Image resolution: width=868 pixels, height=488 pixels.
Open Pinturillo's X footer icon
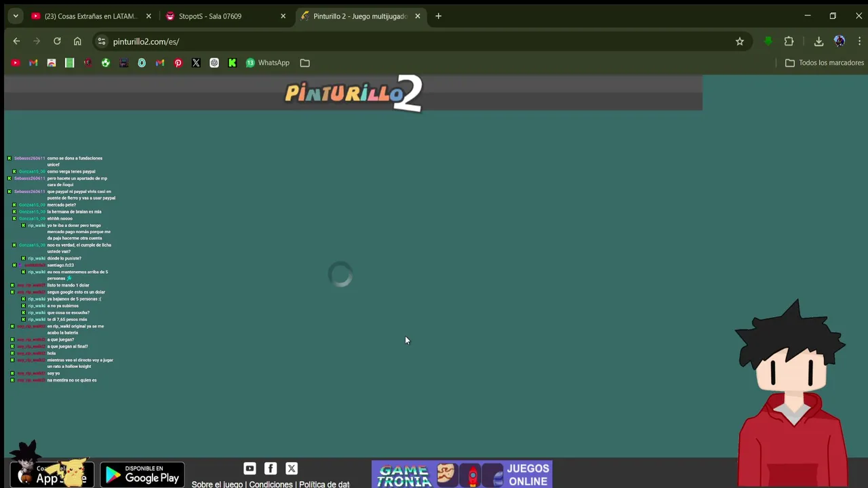coord(292,468)
